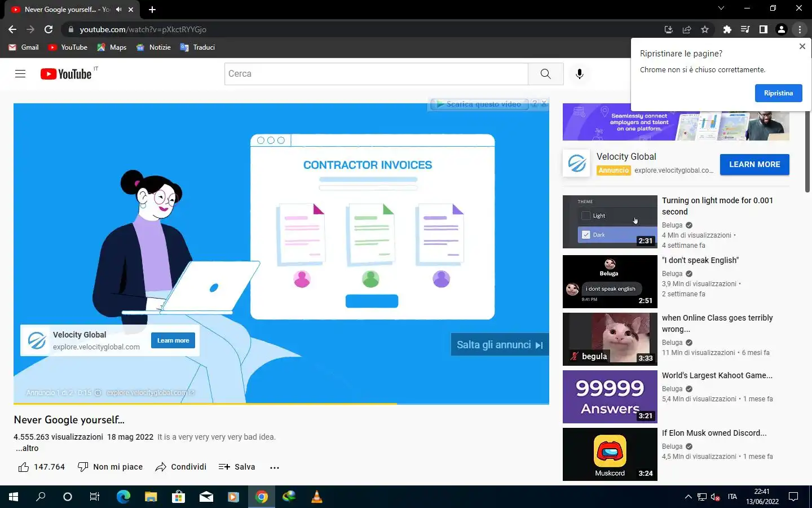Click Learn more on video ad overlay
Viewport: 812px width, 508px height.
(x=173, y=340)
